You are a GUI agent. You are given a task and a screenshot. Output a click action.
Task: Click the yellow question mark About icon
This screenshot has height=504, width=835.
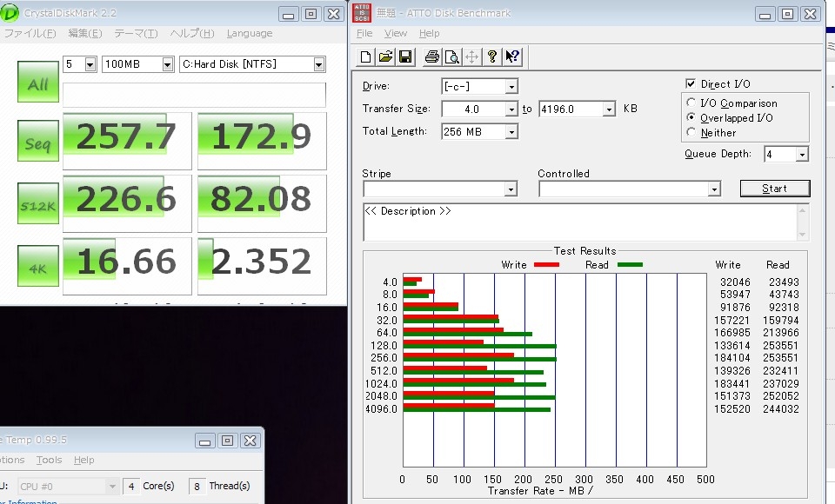tap(492, 57)
